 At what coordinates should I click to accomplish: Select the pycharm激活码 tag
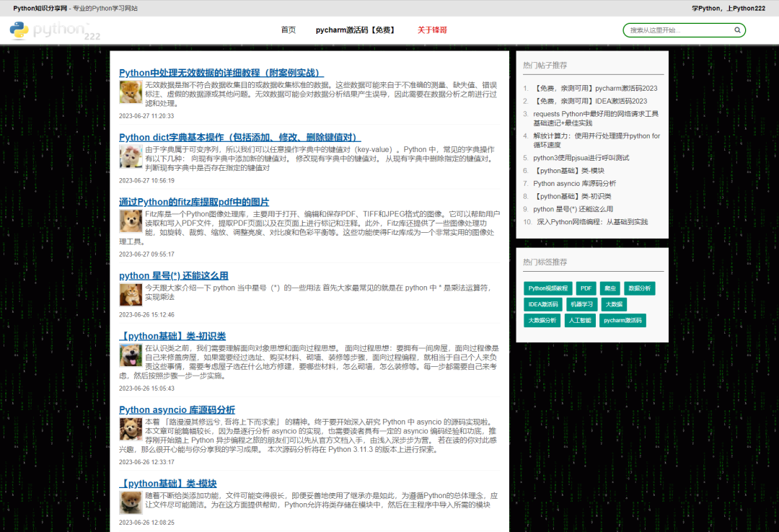pos(622,320)
